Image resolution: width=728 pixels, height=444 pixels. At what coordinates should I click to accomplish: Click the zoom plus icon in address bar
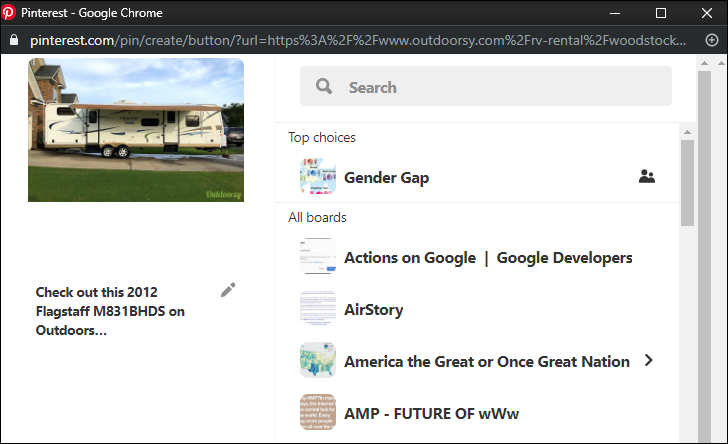pyautogui.click(x=712, y=40)
